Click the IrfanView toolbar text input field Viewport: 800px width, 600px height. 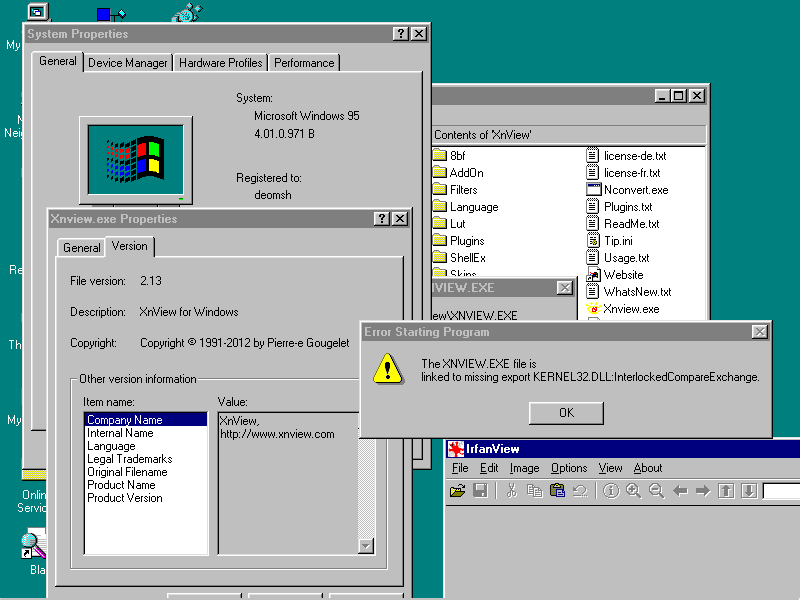(782, 491)
